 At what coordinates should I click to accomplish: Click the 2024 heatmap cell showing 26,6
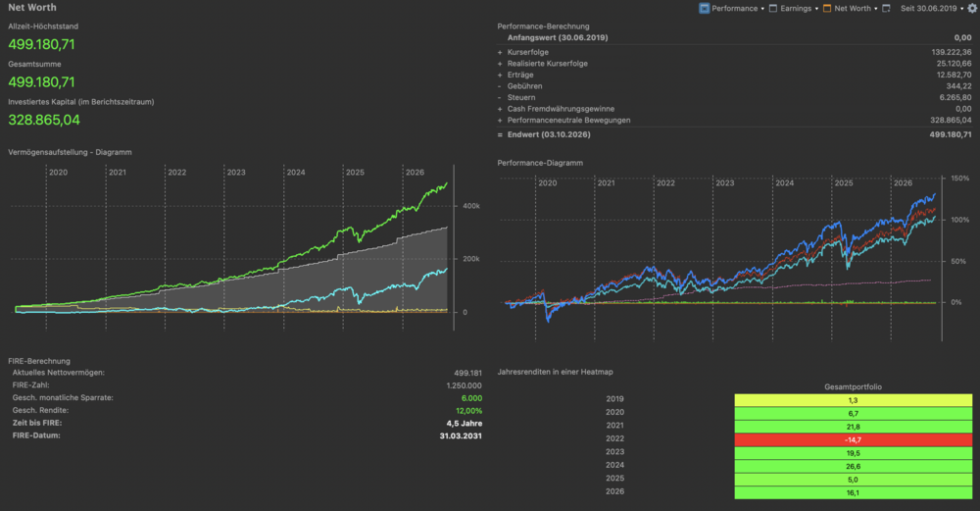click(854, 466)
